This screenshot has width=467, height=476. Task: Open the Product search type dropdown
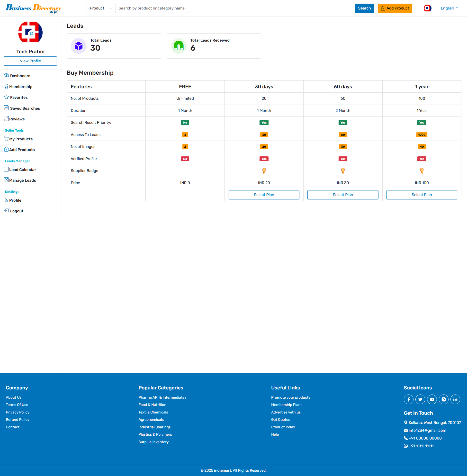101,8
